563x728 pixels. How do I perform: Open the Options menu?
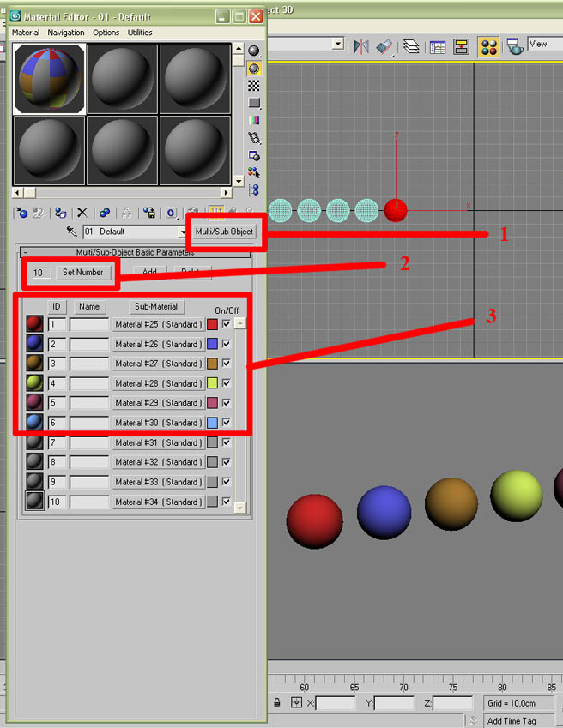pos(106,33)
